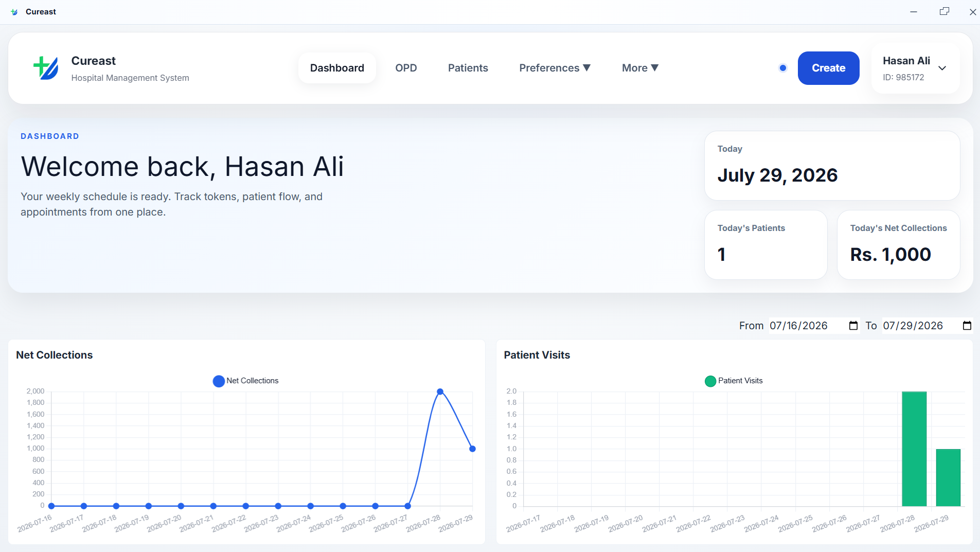The width and height of the screenshot is (980, 552).
Task: Maximize the Cureast window
Action: click(x=945, y=12)
